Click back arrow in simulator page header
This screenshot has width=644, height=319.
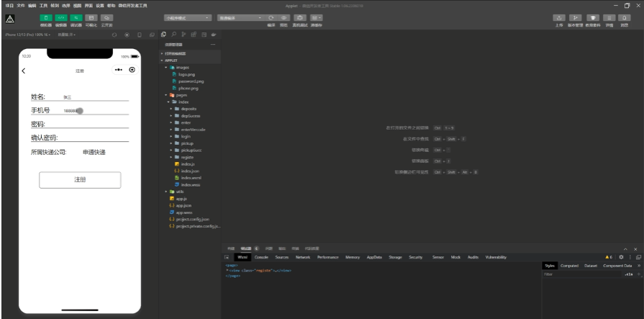coord(24,71)
